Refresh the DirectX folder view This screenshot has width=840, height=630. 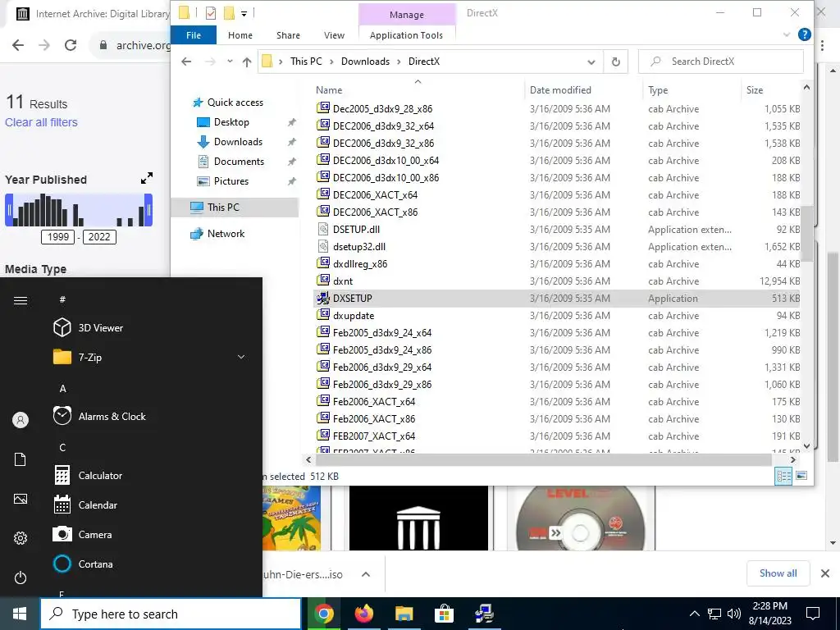coord(615,62)
